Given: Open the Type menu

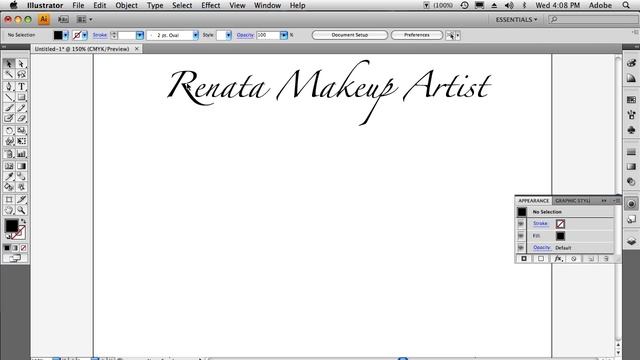Looking at the screenshot, I should pos(155,5).
